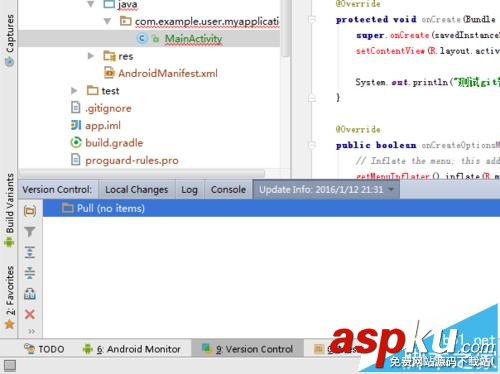The width and height of the screenshot is (500, 374).
Task: Toggle group by packages icon
Action: pyautogui.click(x=30, y=211)
